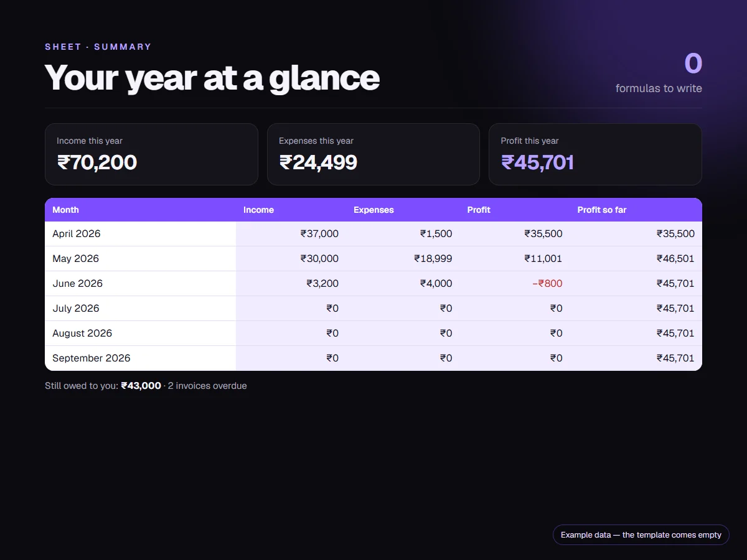Click the 'Profit so far' column header
Viewport: 747px width, 560px height.
pos(602,210)
